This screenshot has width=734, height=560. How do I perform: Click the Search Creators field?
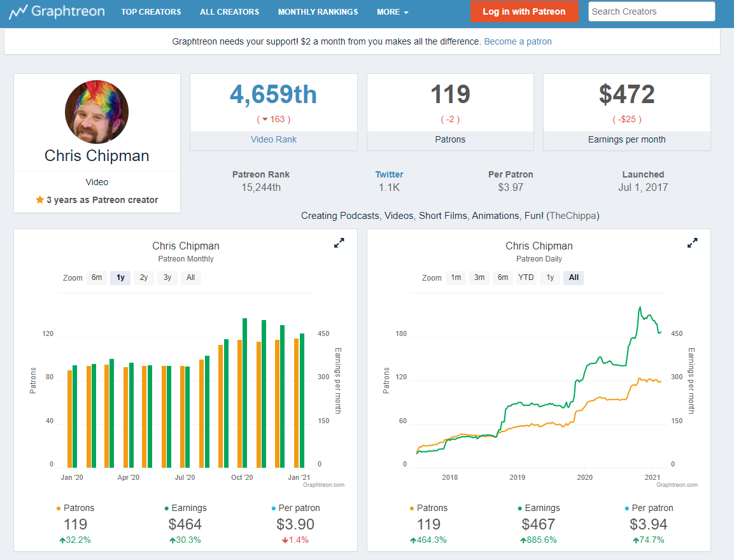tap(652, 11)
